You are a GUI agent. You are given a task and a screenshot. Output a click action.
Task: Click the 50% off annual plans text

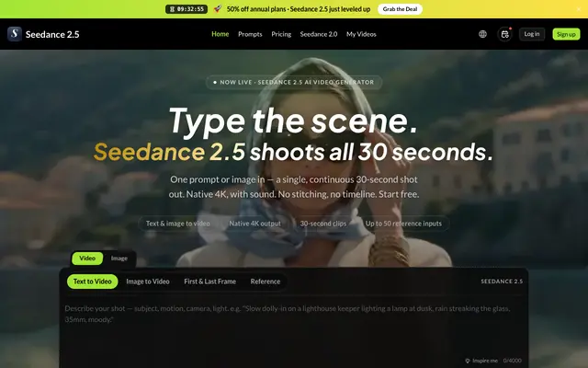click(298, 9)
